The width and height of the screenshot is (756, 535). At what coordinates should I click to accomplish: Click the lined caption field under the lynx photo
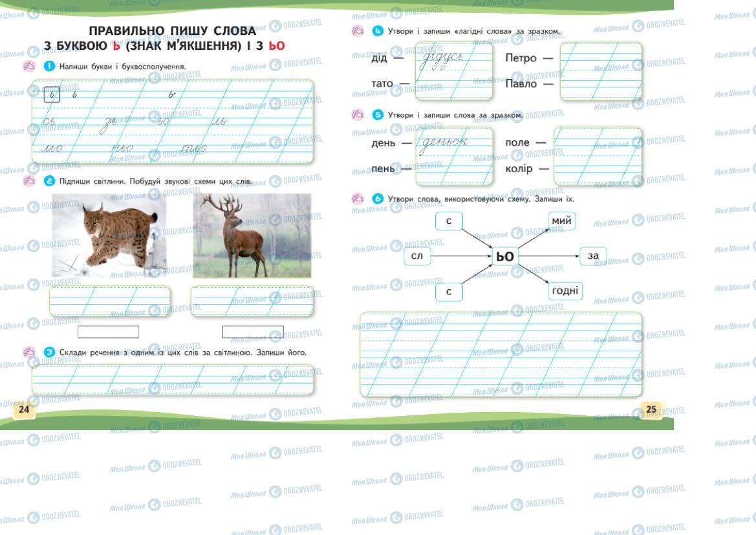coord(110,301)
